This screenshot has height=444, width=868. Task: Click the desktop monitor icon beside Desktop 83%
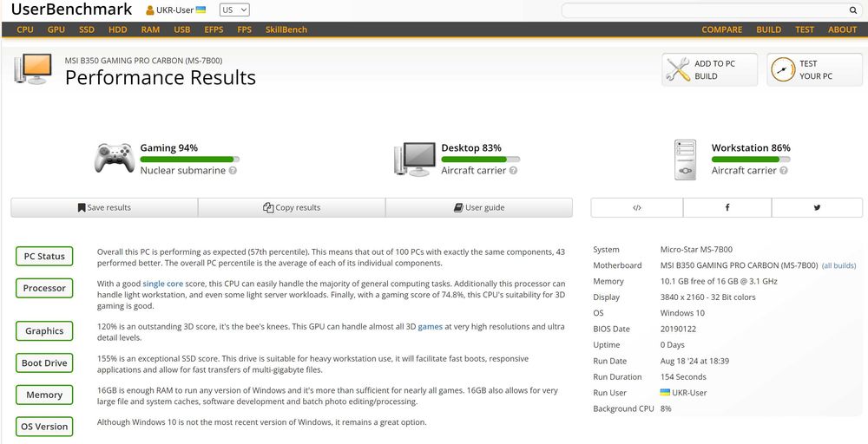click(x=415, y=160)
